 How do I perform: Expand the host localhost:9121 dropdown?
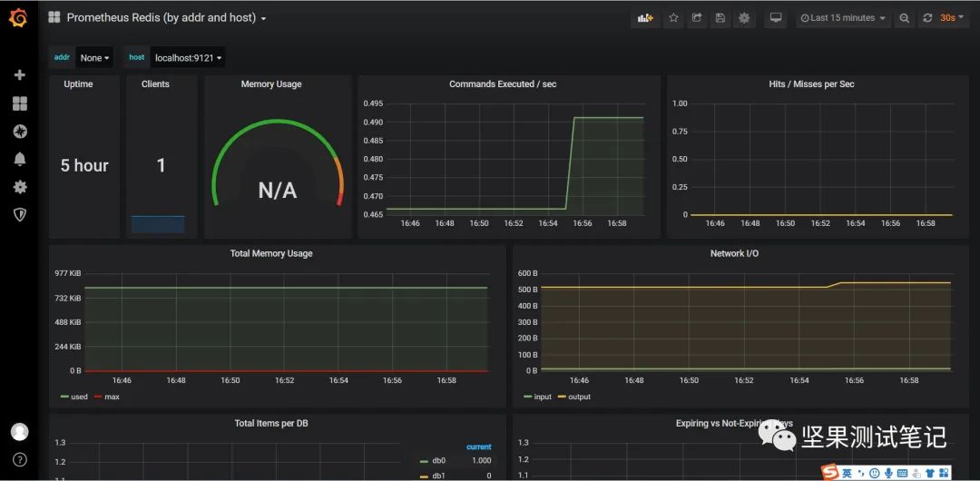[x=188, y=57]
